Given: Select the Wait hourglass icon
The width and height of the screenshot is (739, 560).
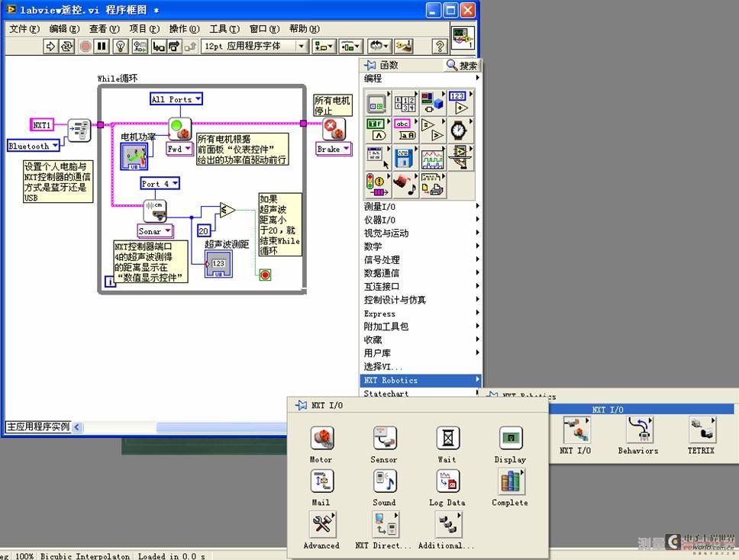Looking at the screenshot, I should pos(447,438).
